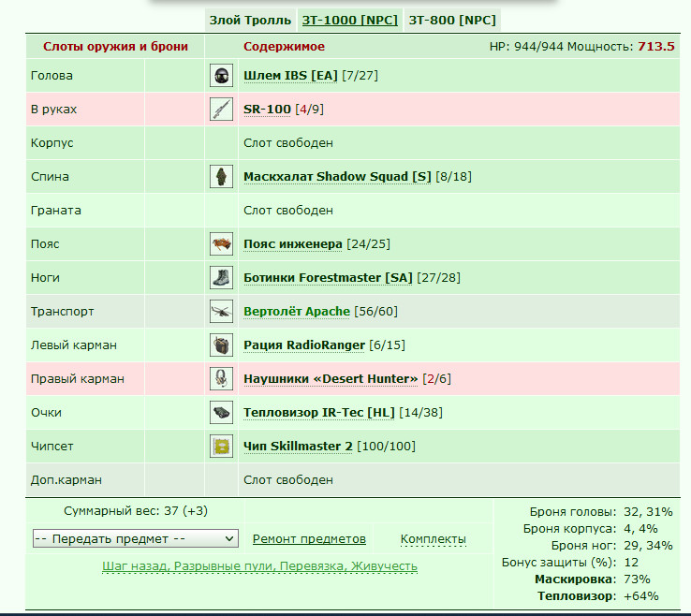Open the Пояс инженера link
Image resolution: width=691 pixels, height=616 pixels.
tap(293, 244)
